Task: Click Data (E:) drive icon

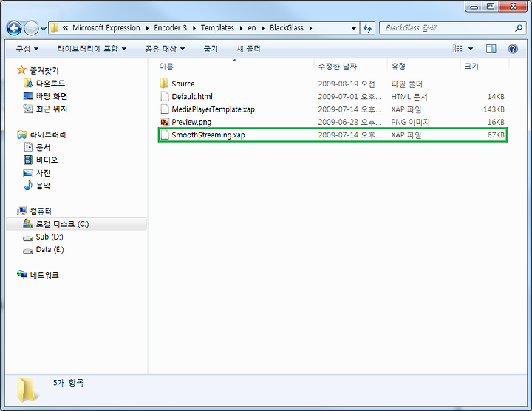Action: [28, 251]
